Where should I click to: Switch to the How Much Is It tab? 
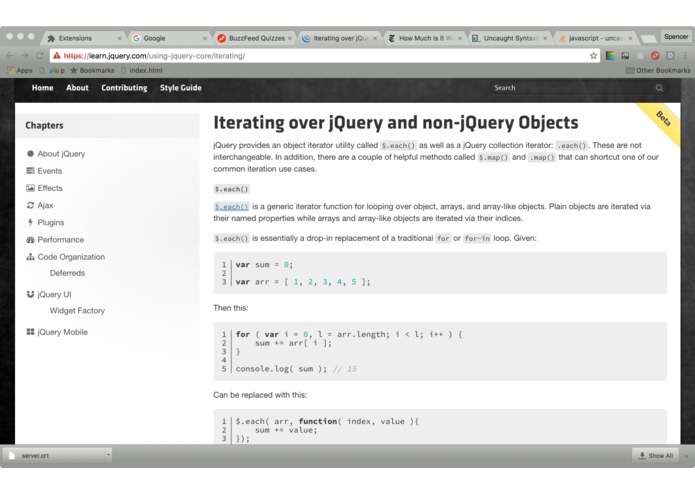click(425, 39)
